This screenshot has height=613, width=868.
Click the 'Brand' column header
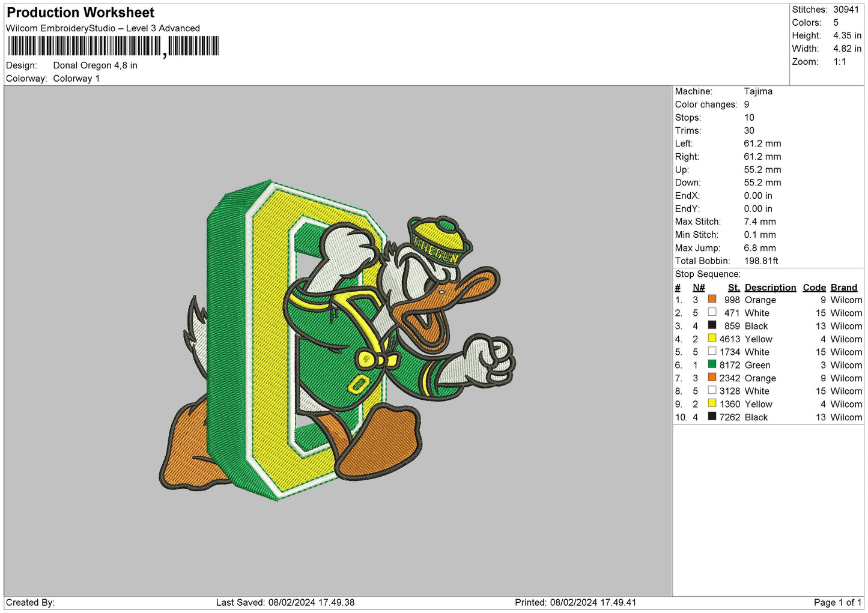point(844,288)
